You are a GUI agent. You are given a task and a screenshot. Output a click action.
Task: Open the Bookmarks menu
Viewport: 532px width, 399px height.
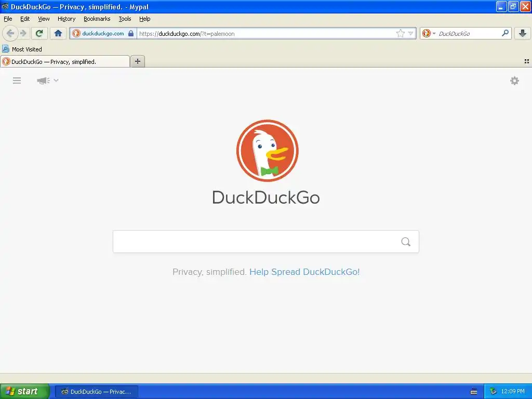[97, 19]
